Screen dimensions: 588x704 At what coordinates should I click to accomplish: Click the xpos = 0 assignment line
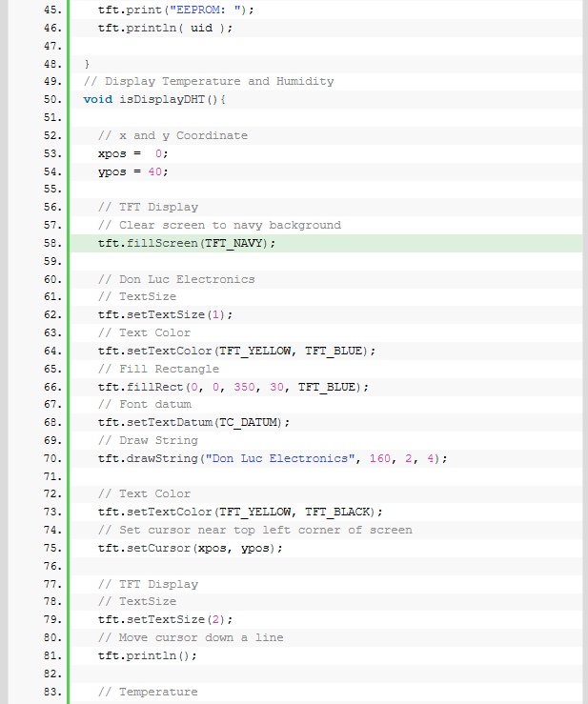[132, 153]
